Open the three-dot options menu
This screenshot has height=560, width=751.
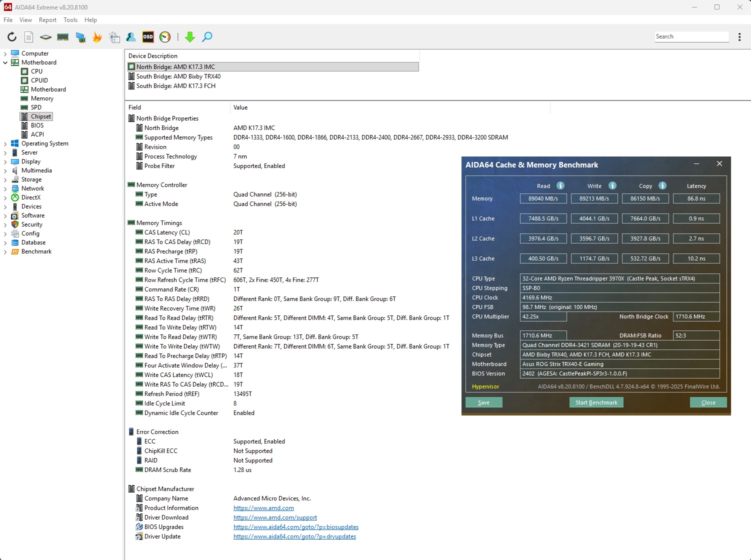pyautogui.click(x=739, y=37)
